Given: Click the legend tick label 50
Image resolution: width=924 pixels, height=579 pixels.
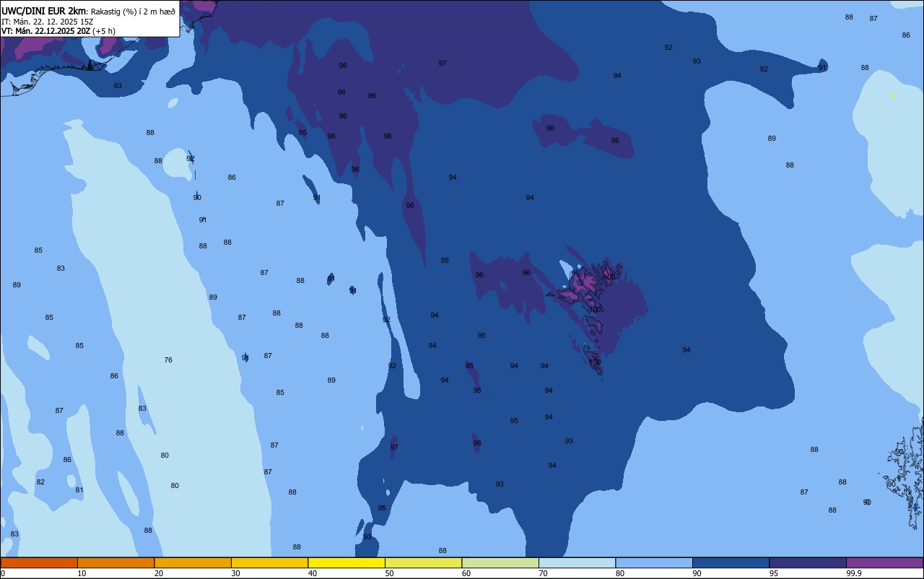Looking at the screenshot, I should (389, 573).
